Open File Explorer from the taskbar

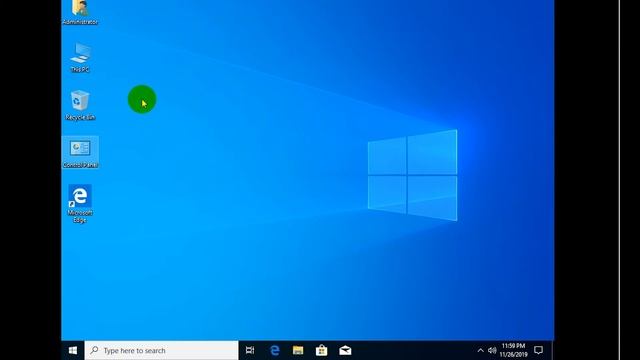(298, 350)
